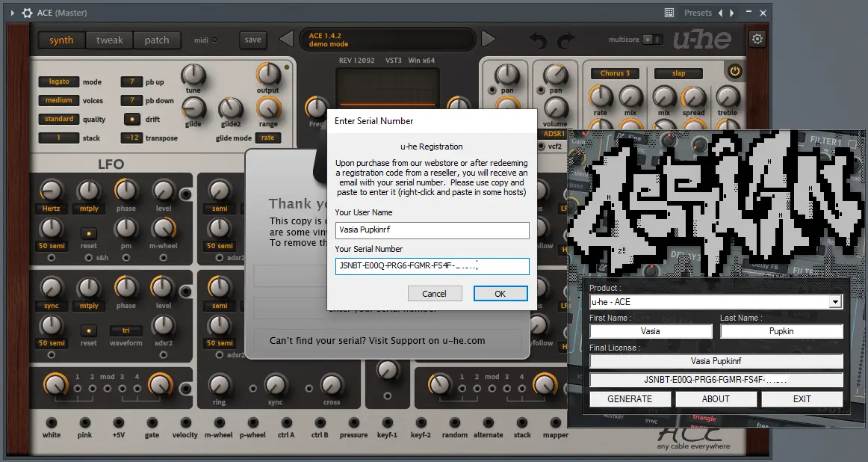
Task: Open the ACE plugin wrapper settings gear
Action: tap(27, 12)
